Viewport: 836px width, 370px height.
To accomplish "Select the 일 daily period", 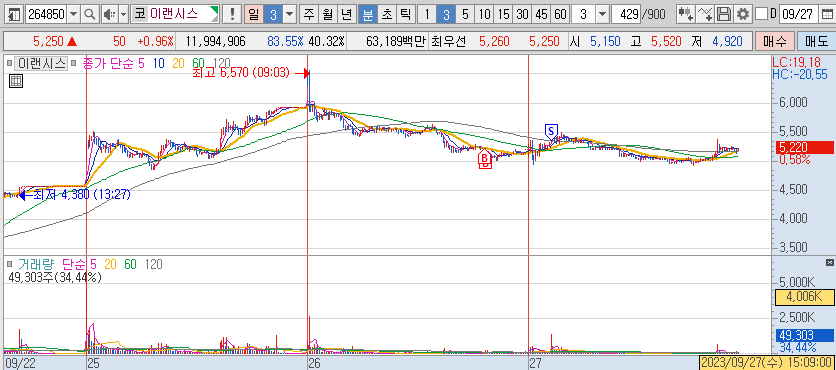I will [254, 14].
